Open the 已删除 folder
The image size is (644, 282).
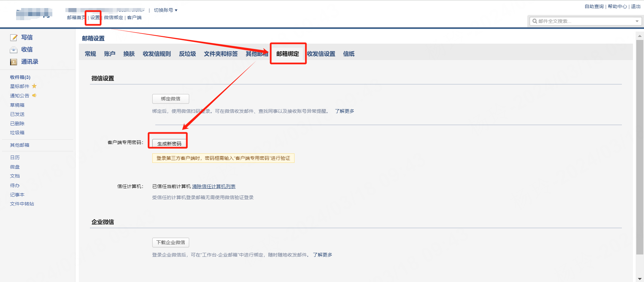[x=17, y=124]
